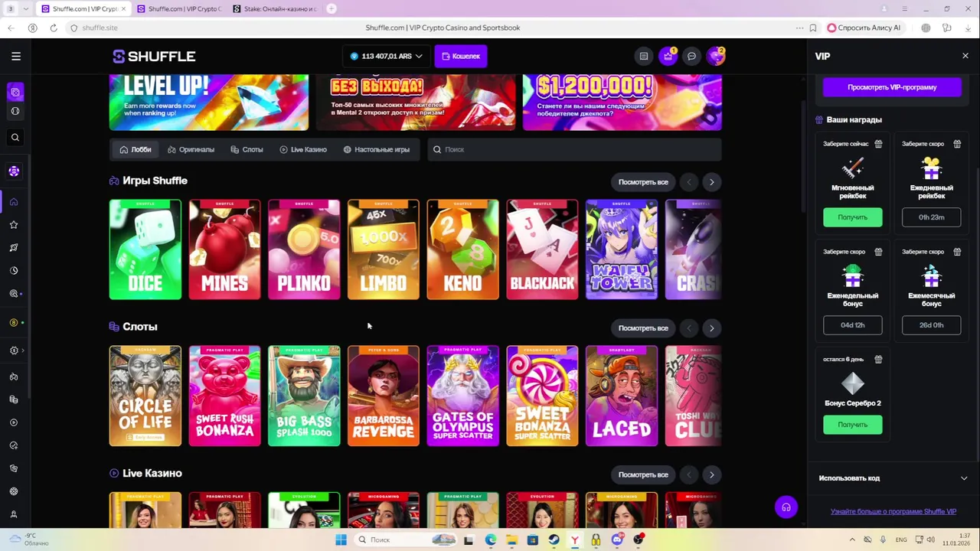Click the Windows taskbar Поиск search box
This screenshot has height=551, width=980.
(406, 540)
